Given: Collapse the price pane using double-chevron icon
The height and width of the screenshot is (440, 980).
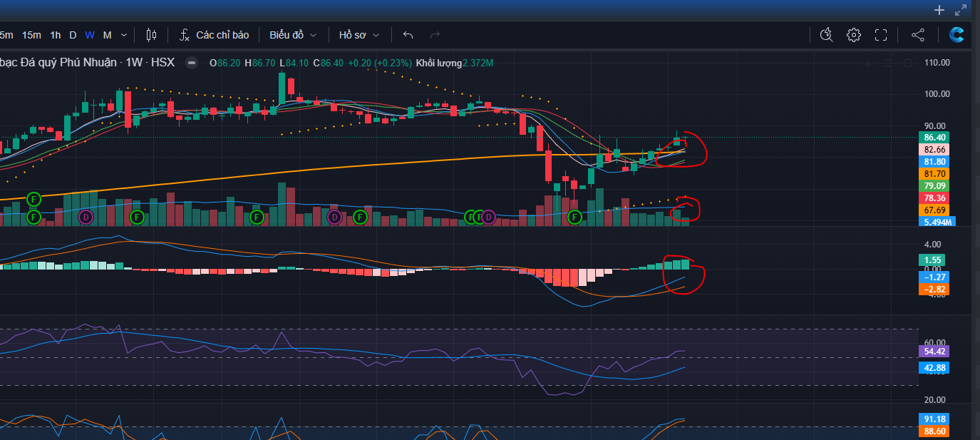Looking at the screenshot, I should (x=887, y=63).
